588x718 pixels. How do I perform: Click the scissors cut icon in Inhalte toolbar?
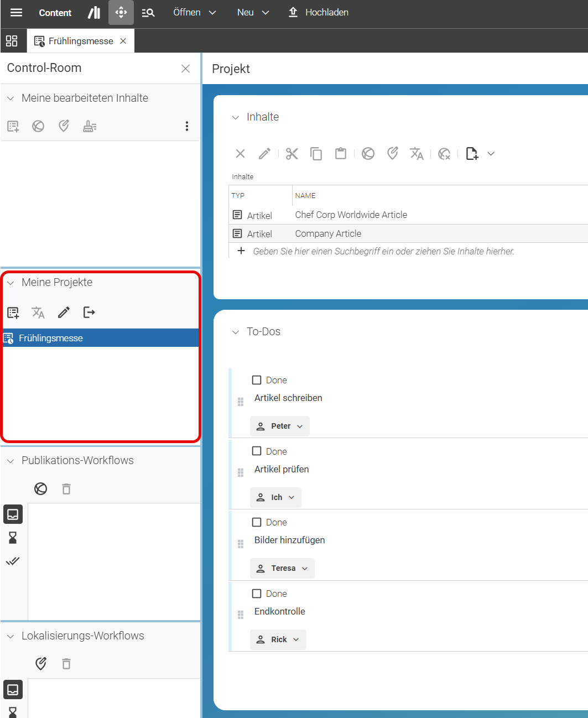click(x=292, y=154)
